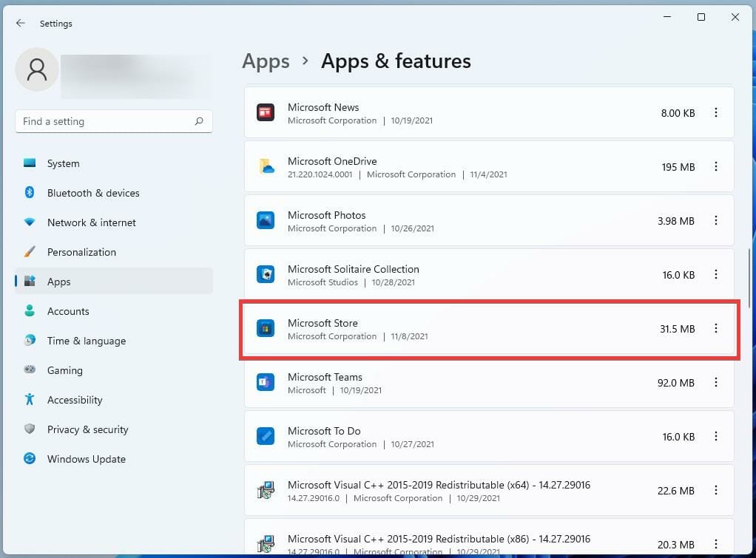Click the Microsoft Photos app icon

pos(266,221)
